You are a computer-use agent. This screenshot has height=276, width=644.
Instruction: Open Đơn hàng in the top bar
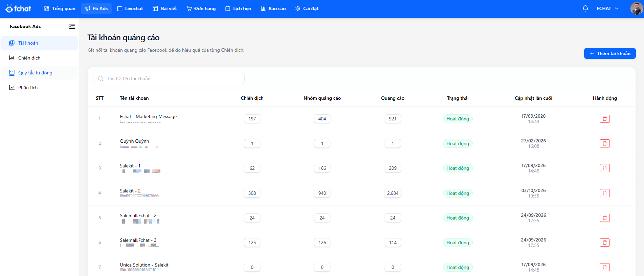tap(201, 8)
